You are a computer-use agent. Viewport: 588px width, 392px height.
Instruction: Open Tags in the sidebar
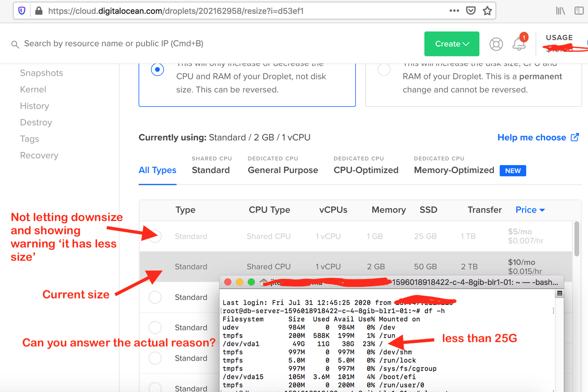[x=29, y=139]
